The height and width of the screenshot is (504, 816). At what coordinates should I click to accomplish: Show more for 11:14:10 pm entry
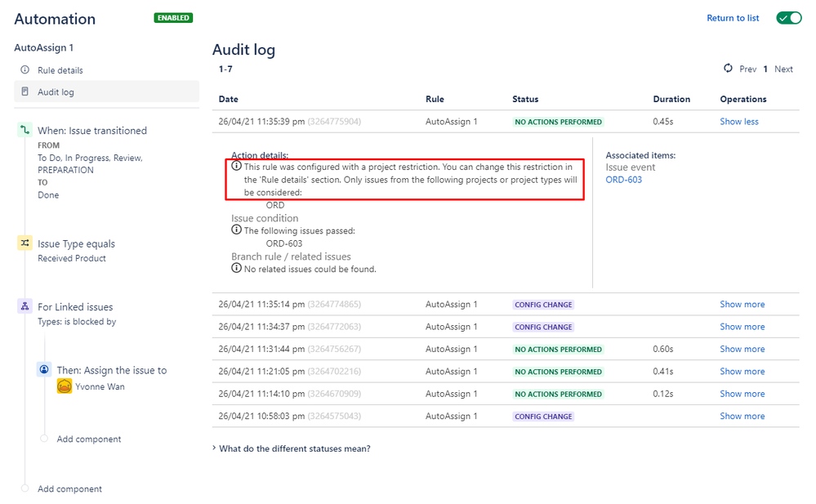tap(742, 394)
